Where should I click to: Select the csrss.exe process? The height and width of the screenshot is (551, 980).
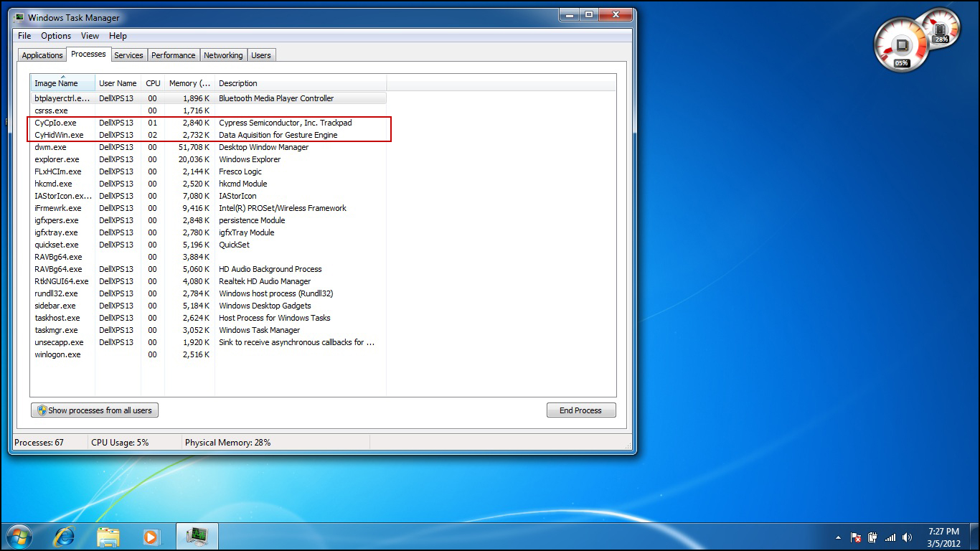click(x=209, y=110)
